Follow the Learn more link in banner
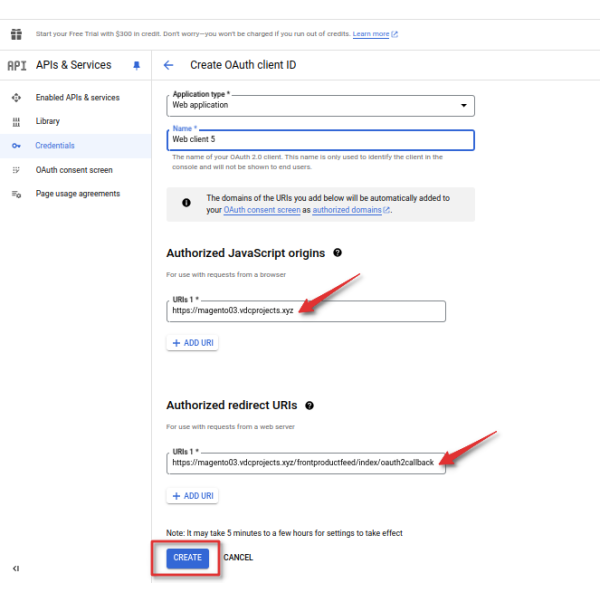Screen dimensions: 600x600 (x=371, y=34)
